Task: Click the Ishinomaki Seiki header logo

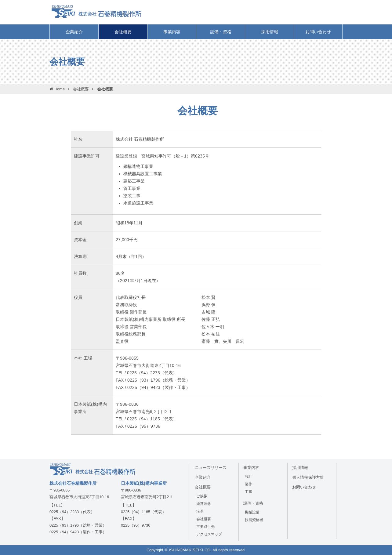Action: pos(96,12)
